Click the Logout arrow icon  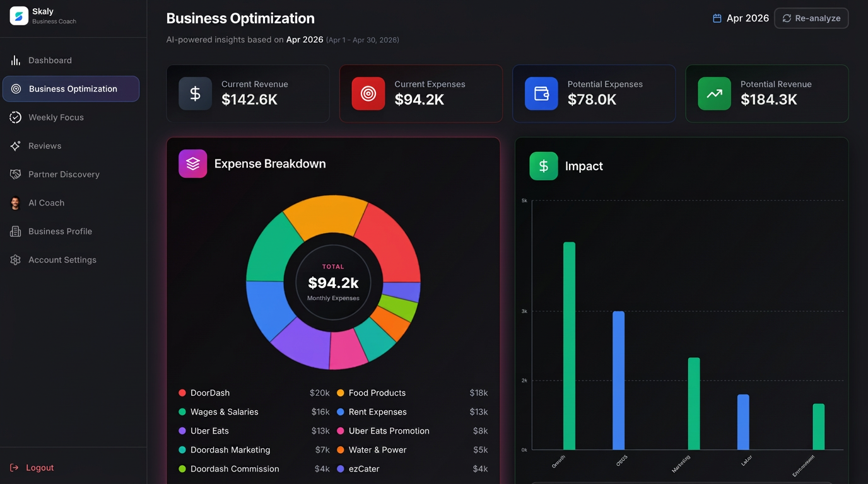point(15,468)
